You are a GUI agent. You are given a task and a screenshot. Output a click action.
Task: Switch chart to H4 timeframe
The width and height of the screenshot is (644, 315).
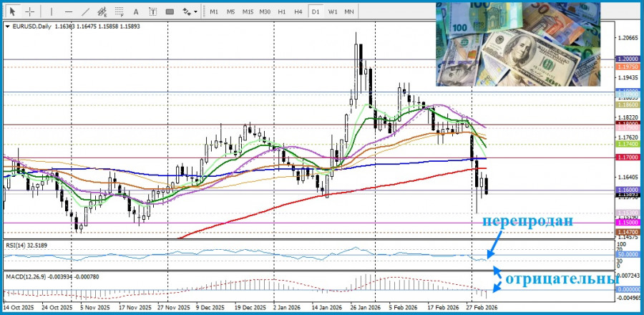[x=298, y=11]
